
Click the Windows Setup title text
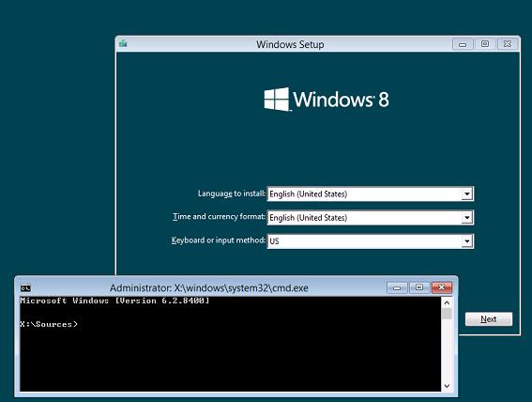(x=290, y=44)
